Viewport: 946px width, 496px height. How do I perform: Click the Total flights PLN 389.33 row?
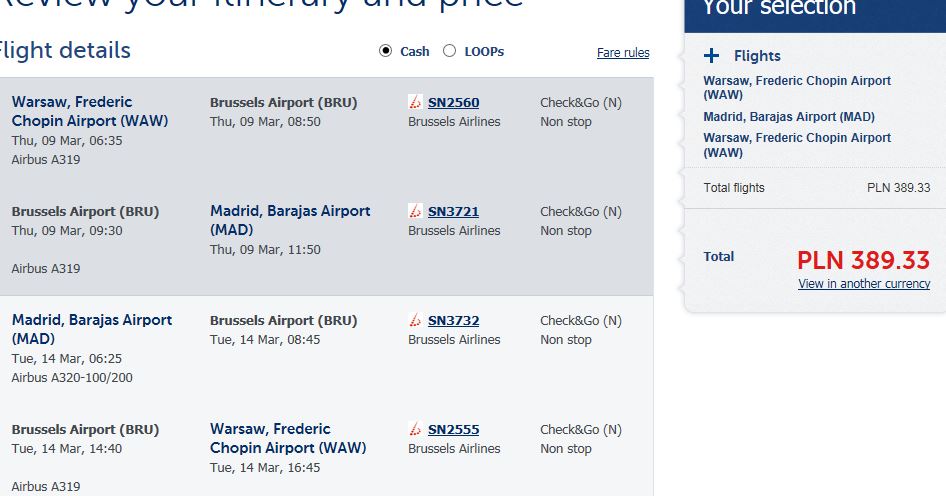(x=817, y=188)
